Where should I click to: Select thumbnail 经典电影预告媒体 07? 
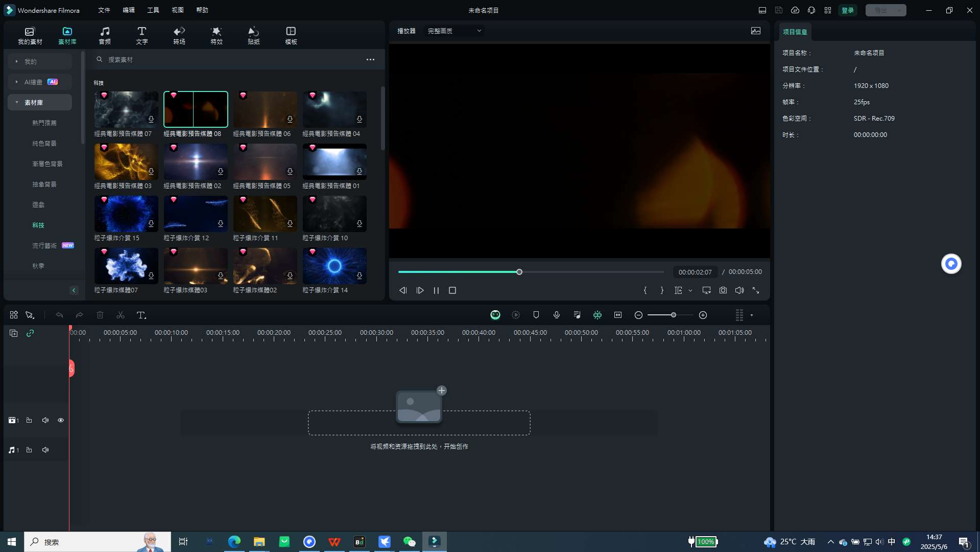(126, 109)
